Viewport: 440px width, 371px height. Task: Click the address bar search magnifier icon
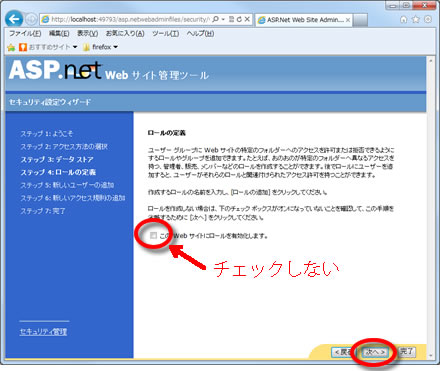(x=215, y=19)
